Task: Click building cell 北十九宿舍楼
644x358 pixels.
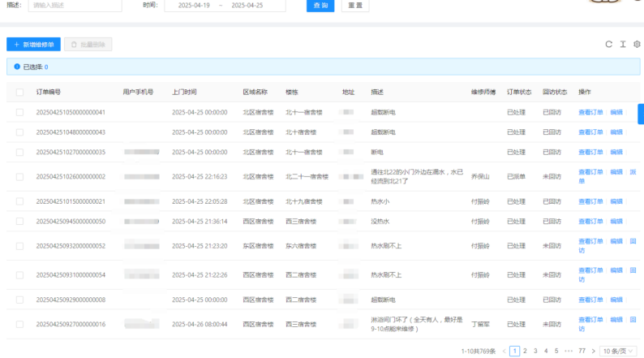Action: pyautogui.click(x=304, y=201)
